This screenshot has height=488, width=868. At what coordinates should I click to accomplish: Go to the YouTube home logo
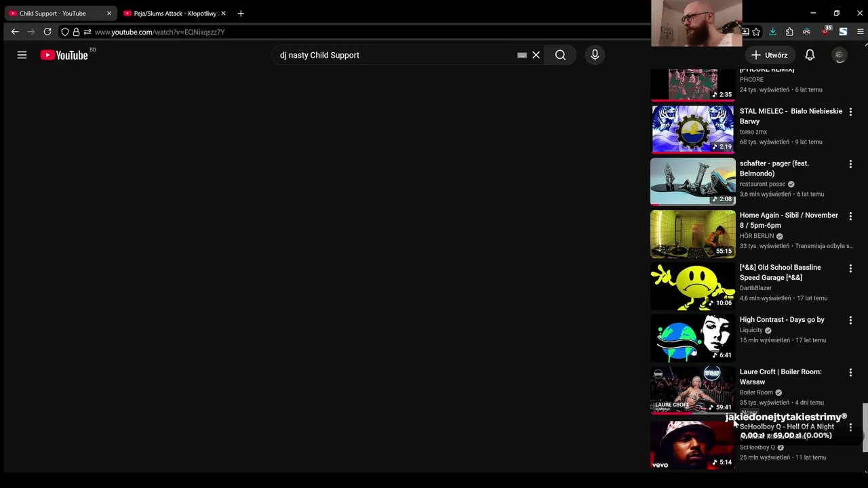64,55
